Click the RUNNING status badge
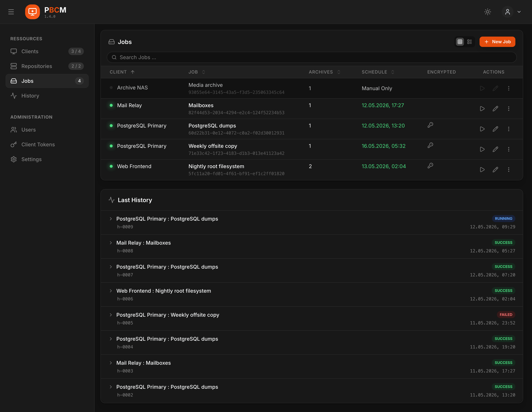The width and height of the screenshot is (532, 412). point(504,219)
